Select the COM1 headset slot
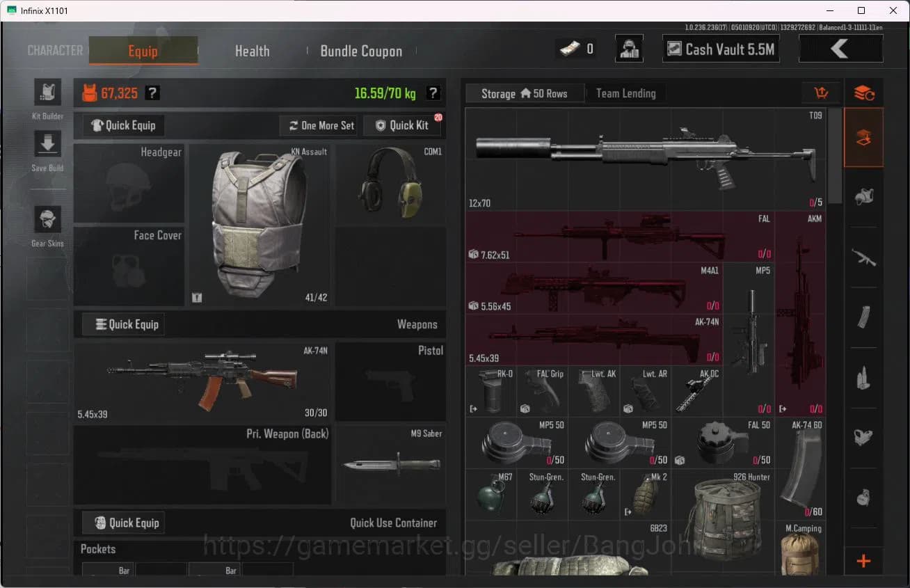This screenshot has height=588, width=910. click(391, 183)
